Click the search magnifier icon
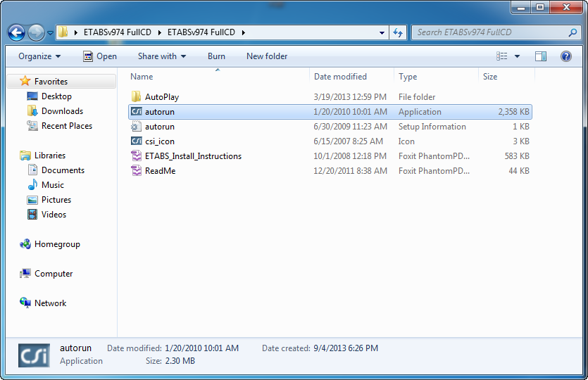 (x=573, y=32)
